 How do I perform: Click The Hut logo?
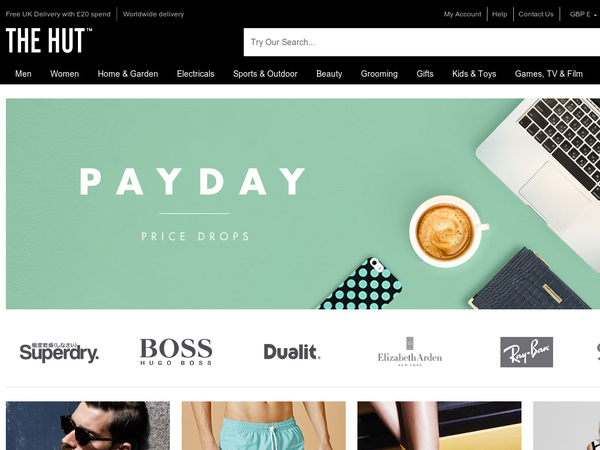click(x=49, y=41)
